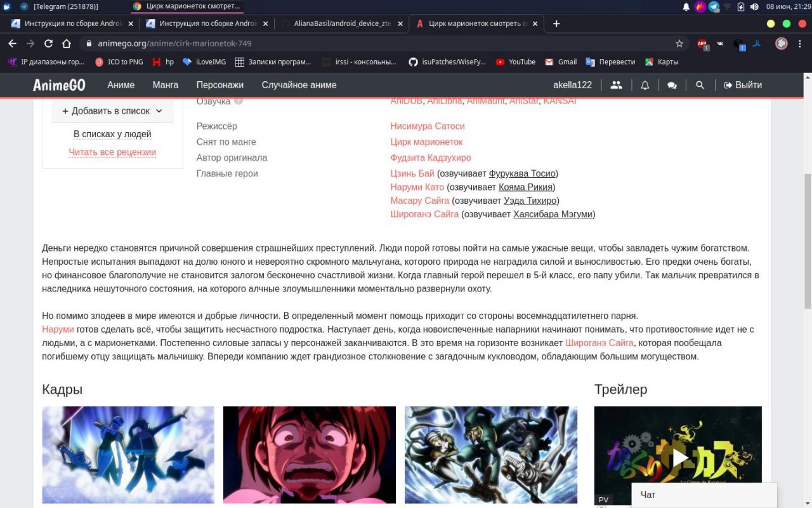Image resolution: width=812 pixels, height=508 pixels.
Task: Open the Перевести bookmark
Action: [x=610, y=62]
